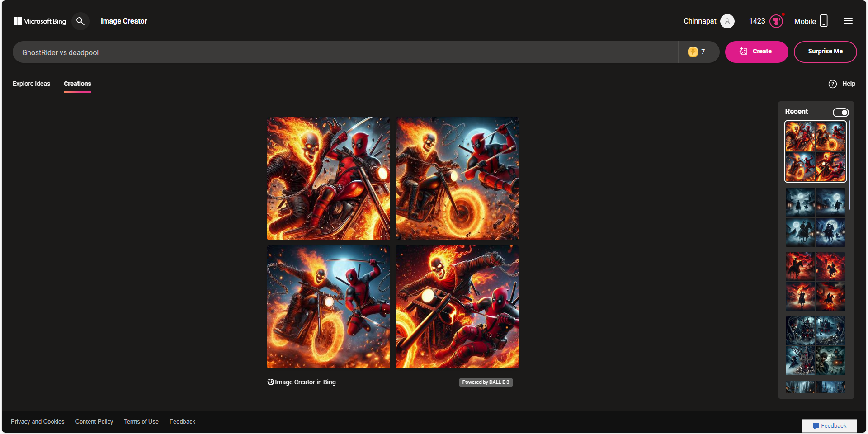Click the Surprise Me button
This screenshot has height=434, width=868.
pos(825,52)
